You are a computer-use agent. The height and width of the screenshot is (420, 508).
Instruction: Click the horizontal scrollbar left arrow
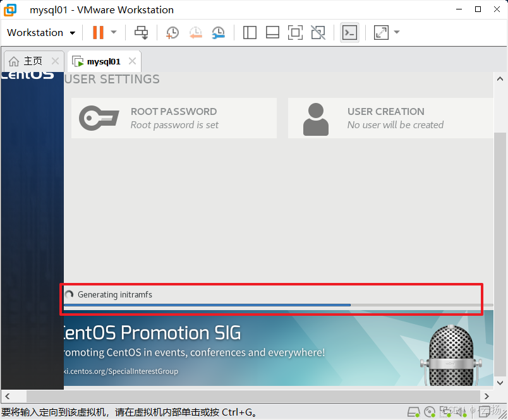(x=8, y=396)
